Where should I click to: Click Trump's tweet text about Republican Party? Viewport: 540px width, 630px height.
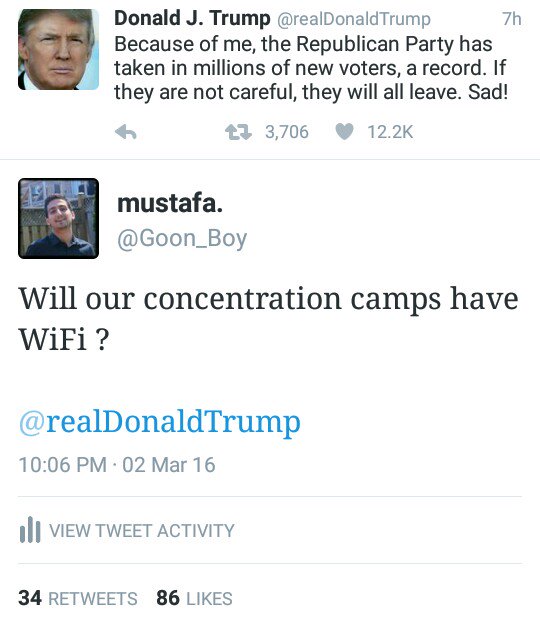pyautogui.click(x=311, y=68)
